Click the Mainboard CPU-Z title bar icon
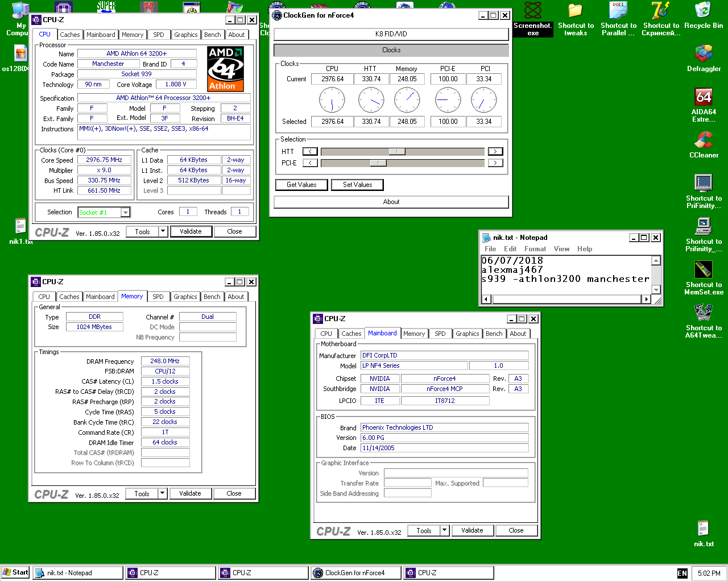728x582 pixels. [x=318, y=319]
